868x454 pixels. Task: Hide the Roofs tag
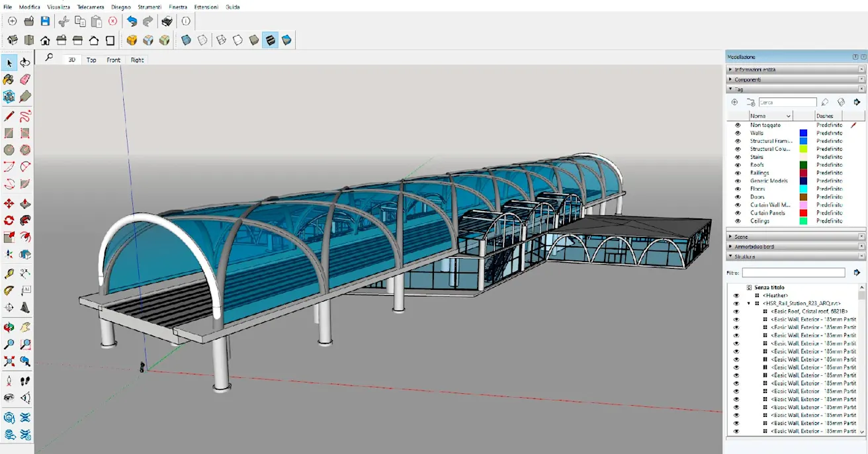click(x=738, y=165)
